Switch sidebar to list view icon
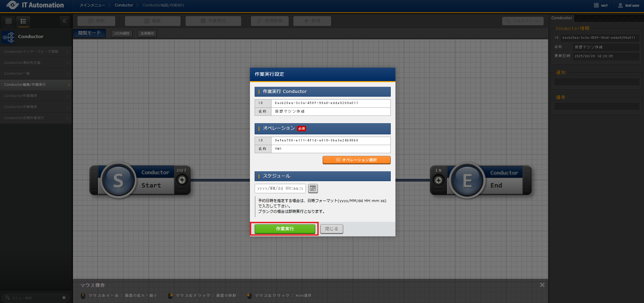The height and width of the screenshot is (303, 644). 23,21
